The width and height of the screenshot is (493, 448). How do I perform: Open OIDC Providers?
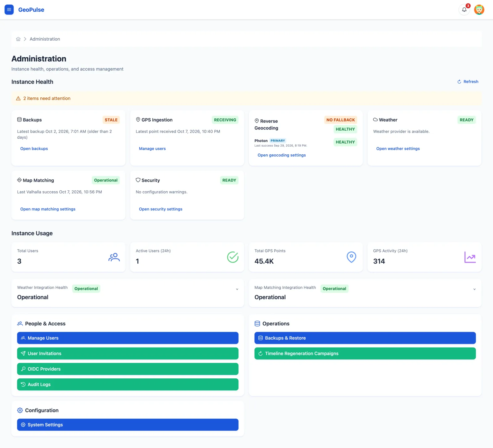coord(128,369)
